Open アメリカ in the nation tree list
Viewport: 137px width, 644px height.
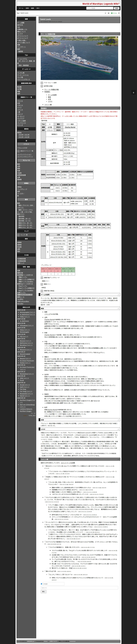point(20,101)
